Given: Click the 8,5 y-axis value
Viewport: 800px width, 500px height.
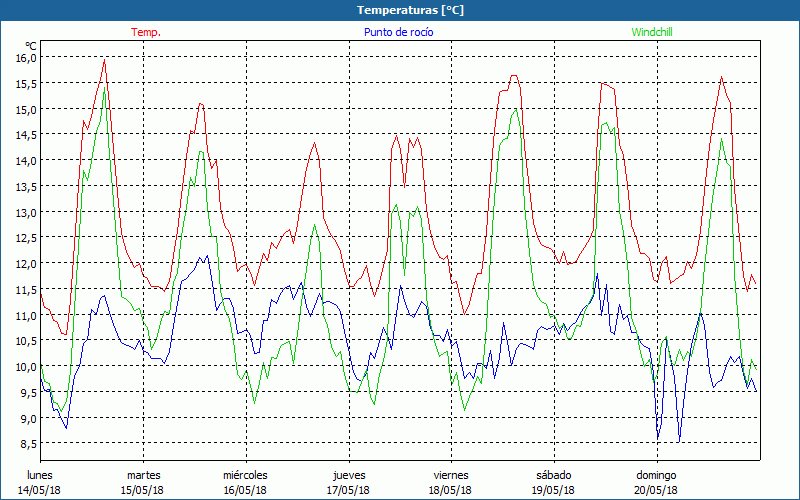Looking at the screenshot, I should tap(29, 444).
